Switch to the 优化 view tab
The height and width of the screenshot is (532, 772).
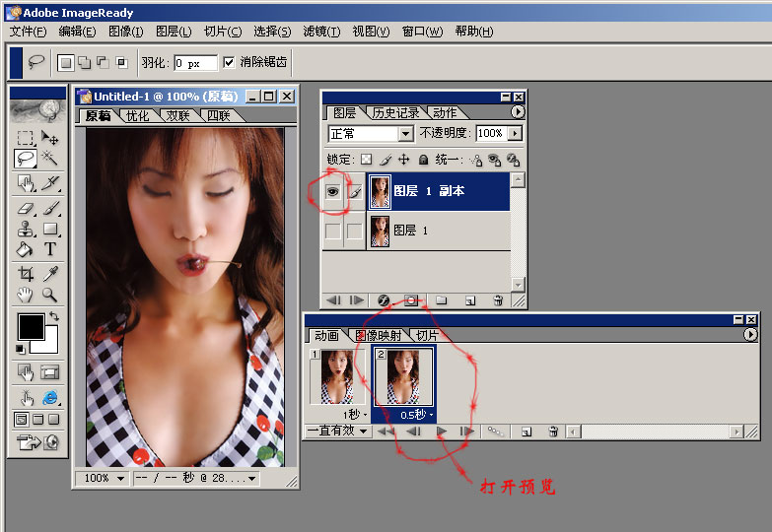137,116
